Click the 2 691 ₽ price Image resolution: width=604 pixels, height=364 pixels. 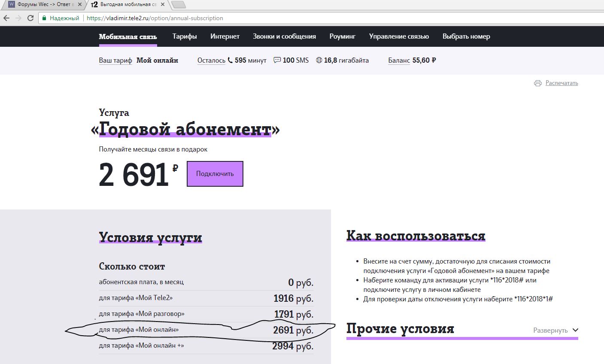138,175
